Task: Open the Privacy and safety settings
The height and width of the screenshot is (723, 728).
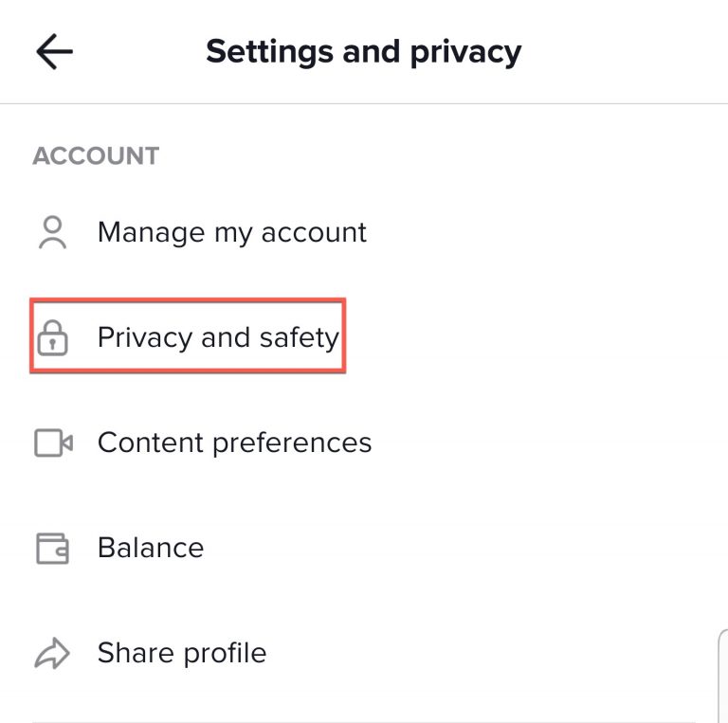Action: tap(218, 337)
